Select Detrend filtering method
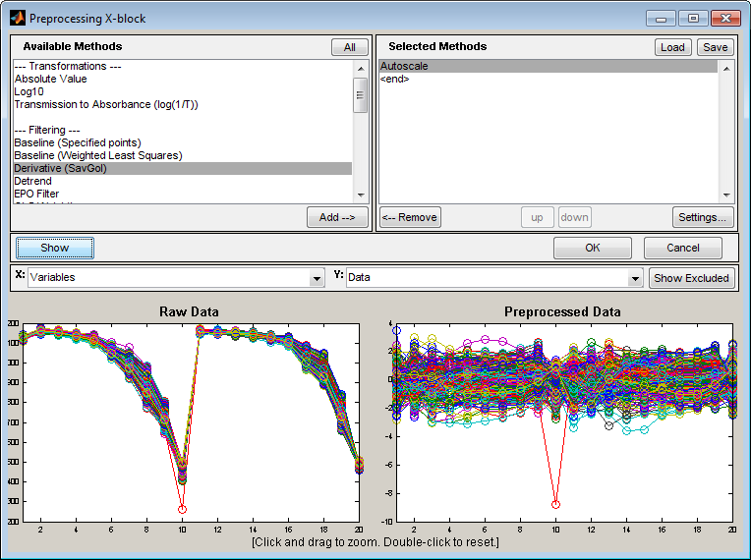The height and width of the screenshot is (560, 751). pos(33,181)
